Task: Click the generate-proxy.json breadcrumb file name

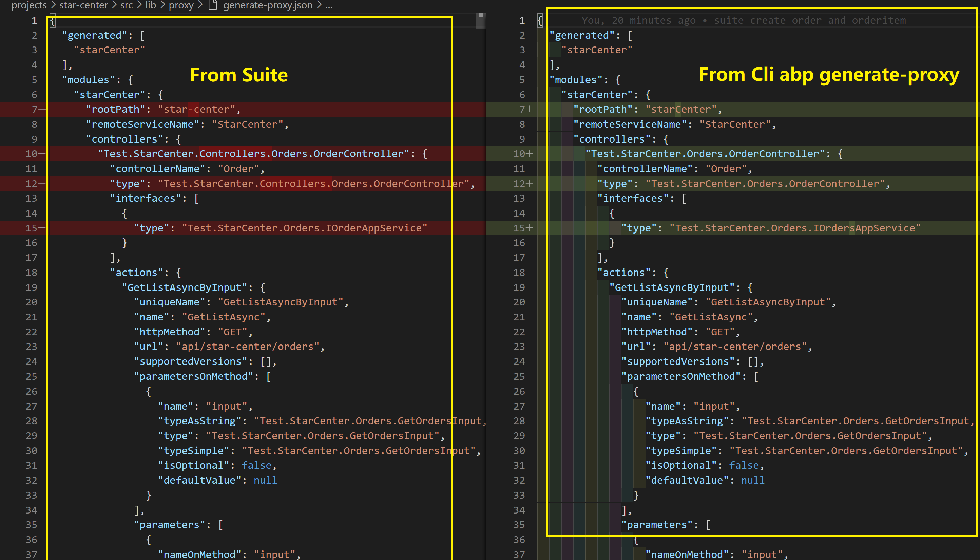Action: pos(268,5)
